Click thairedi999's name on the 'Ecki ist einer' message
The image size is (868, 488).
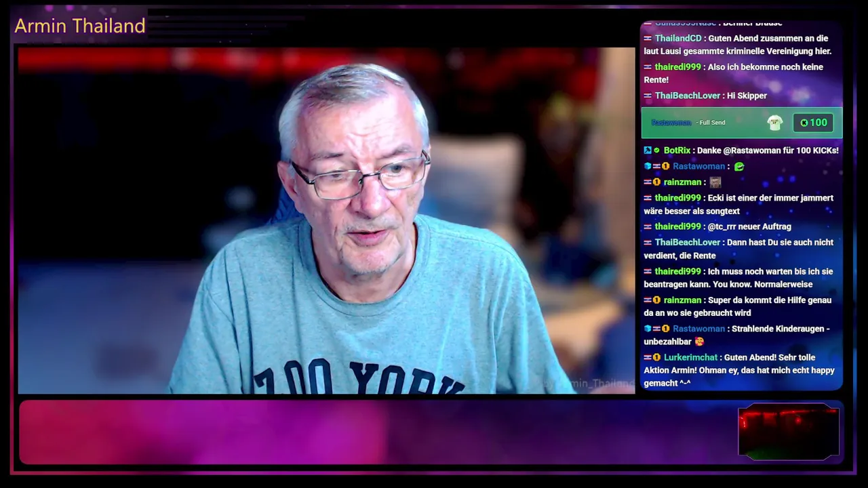[678, 198]
